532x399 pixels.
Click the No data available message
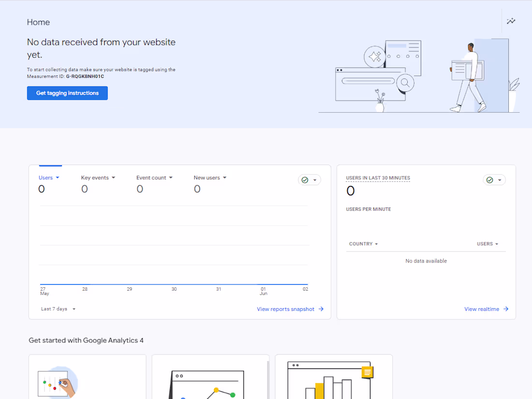[x=426, y=261]
